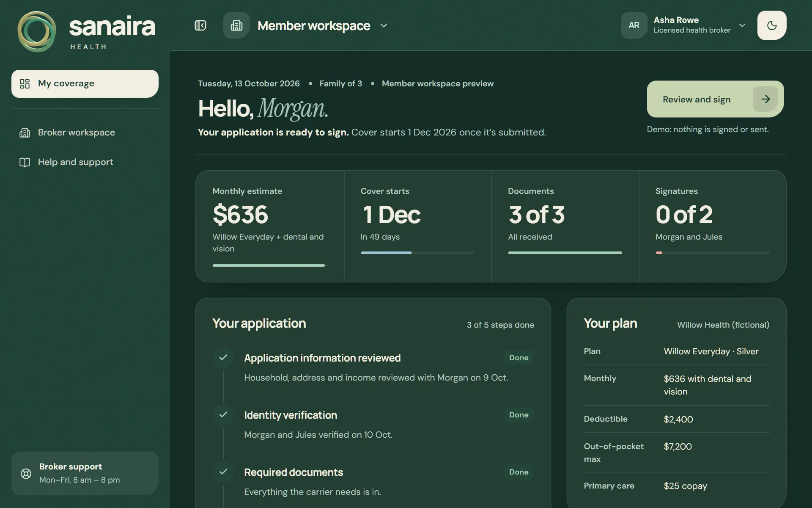Screen dimensions: 812x508
Task: Click Morgan and Jules verified on 10 Oct text
Action: 318,435
